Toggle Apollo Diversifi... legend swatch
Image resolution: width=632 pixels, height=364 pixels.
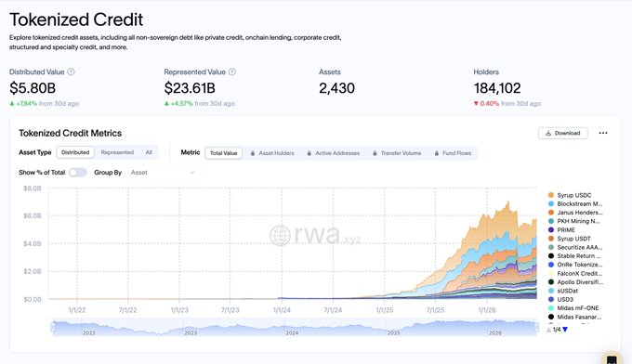click(551, 282)
